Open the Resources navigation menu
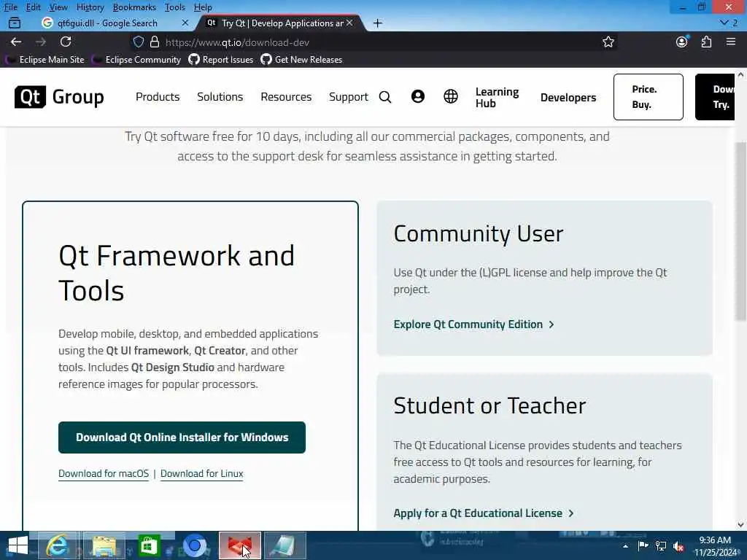Viewport: 747px width, 560px height. [286, 97]
